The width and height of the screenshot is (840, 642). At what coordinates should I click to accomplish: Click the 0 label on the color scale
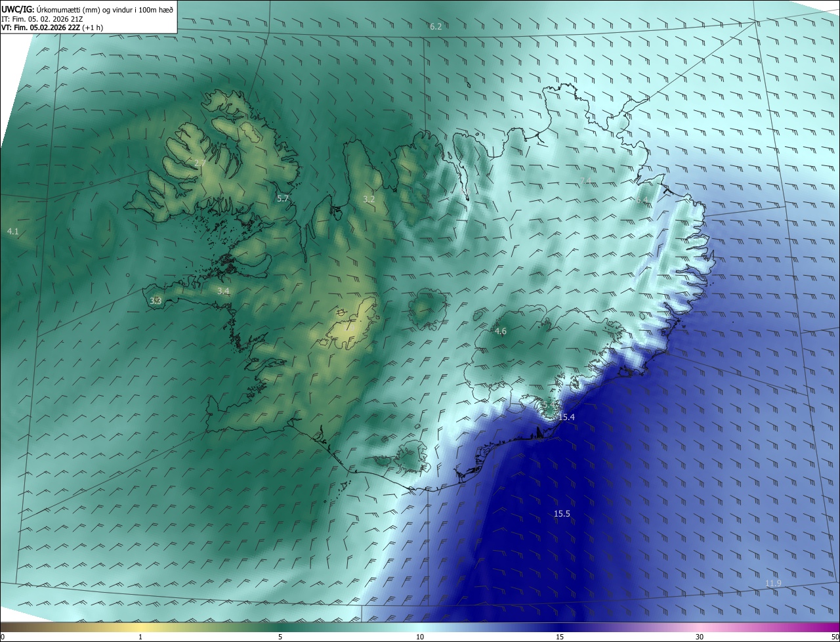(3, 637)
